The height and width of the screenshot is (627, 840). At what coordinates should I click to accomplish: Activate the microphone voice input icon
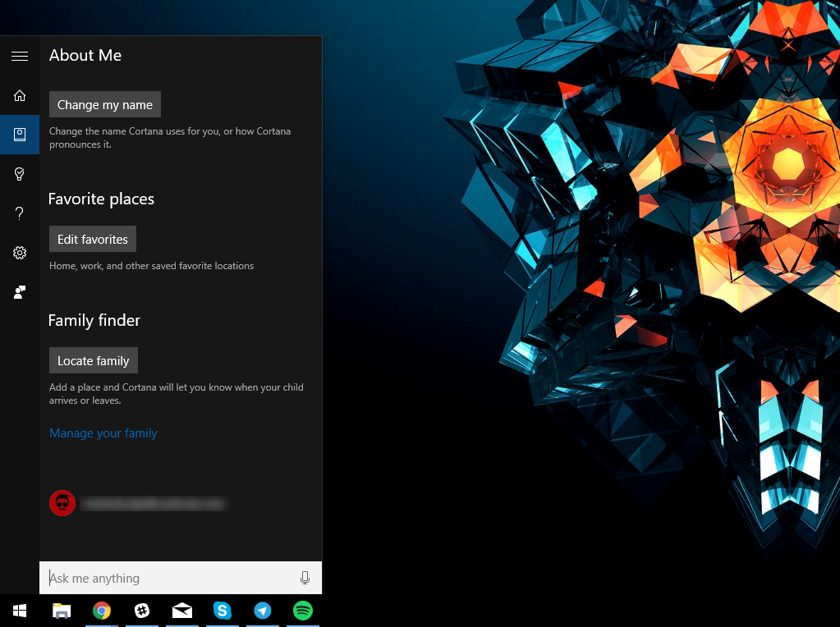(x=305, y=578)
